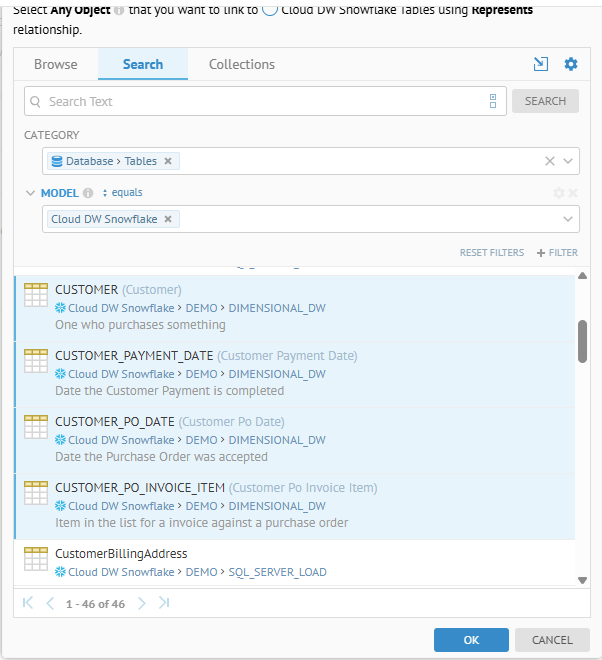The height and width of the screenshot is (660, 602).
Task: Click the info icon beside MODEL
Action: 88,193
